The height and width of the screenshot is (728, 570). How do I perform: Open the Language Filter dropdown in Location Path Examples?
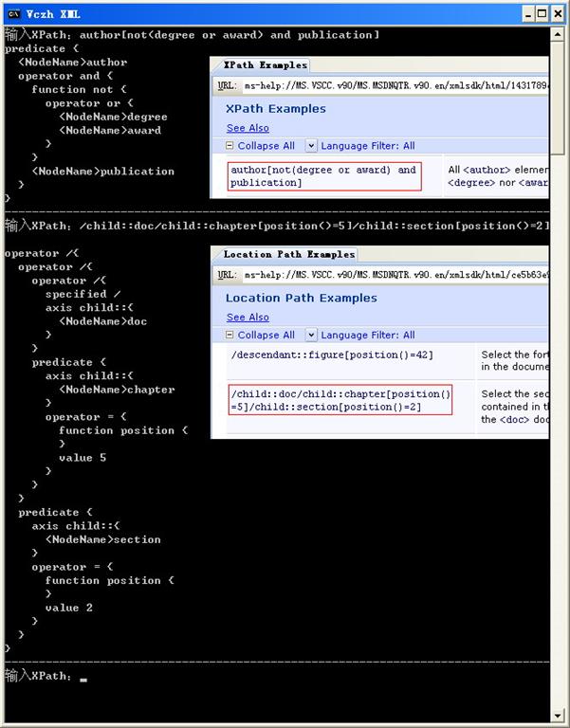(311, 335)
